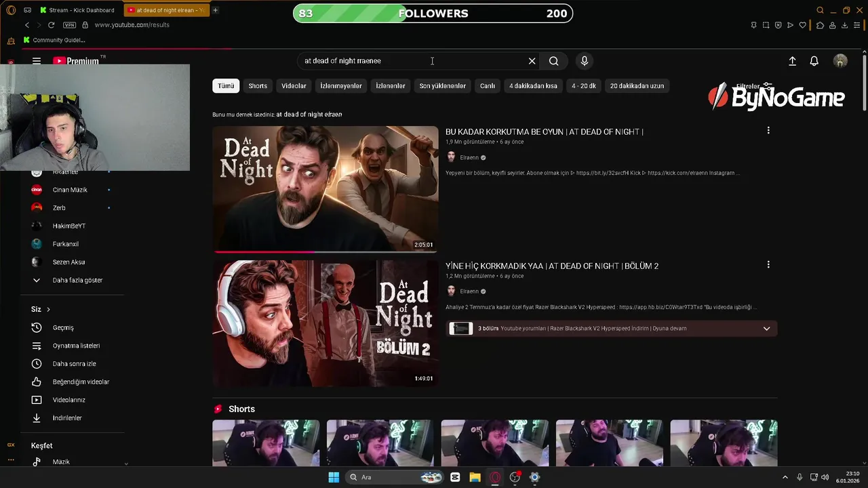The width and height of the screenshot is (868, 488).
Task: Open browser downloads icon
Action: coord(844,25)
